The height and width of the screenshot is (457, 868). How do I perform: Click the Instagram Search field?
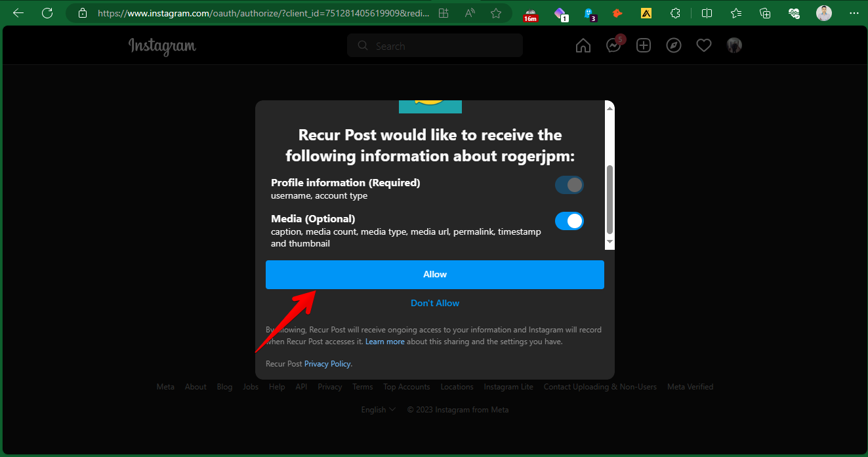click(x=440, y=46)
